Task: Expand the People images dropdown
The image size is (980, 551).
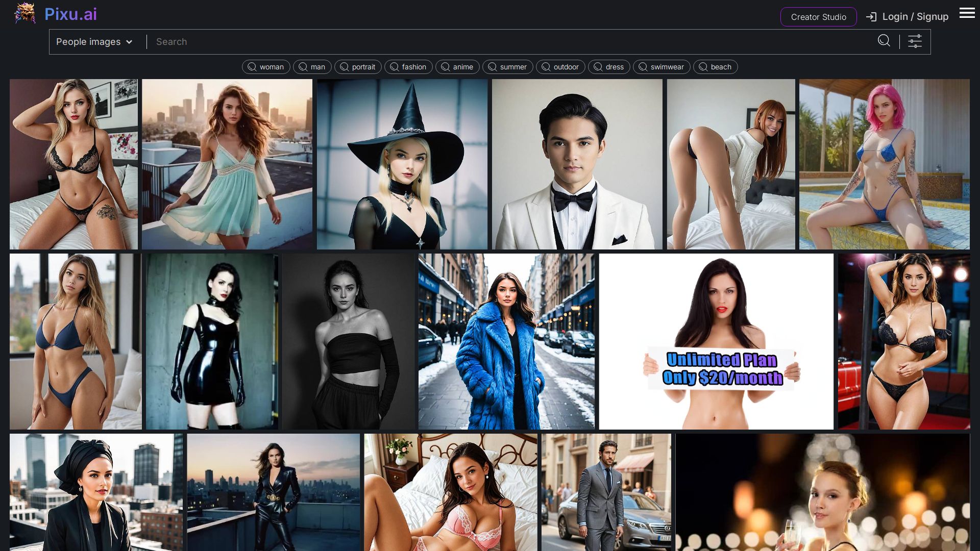Action: (94, 42)
